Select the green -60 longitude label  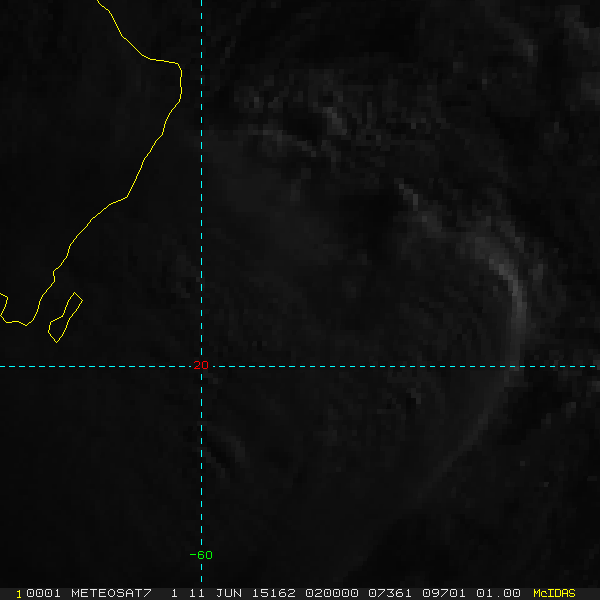coord(200,555)
